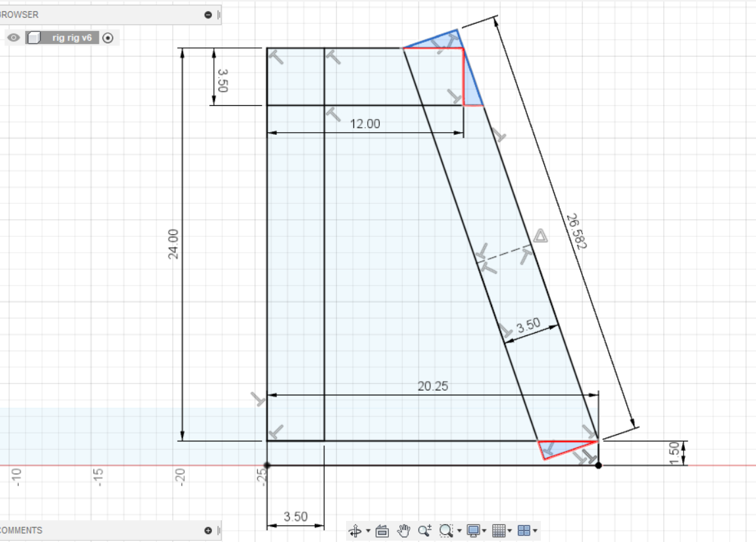Image resolution: width=756 pixels, height=542 pixels.
Task: Click the perpendicular glyph beside the 12.00 dimension
Action: (x=333, y=114)
